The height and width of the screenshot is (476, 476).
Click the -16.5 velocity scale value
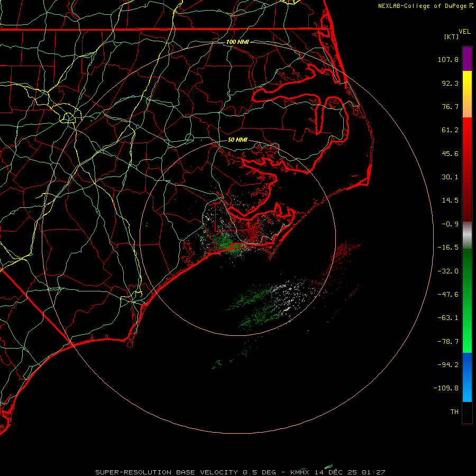[448, 248]
